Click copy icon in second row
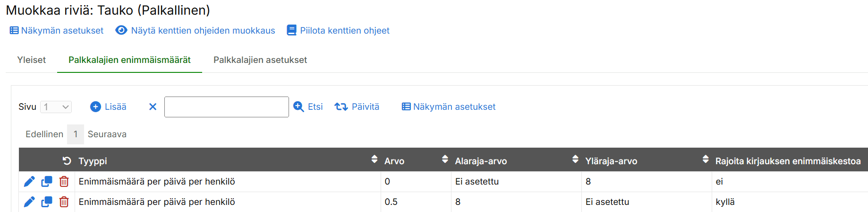Screen dimensions: 868x212 (x=47, y=202)
